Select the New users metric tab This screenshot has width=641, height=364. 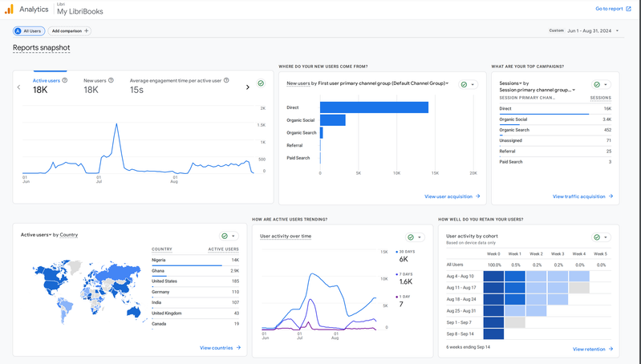tap(99, 86)
